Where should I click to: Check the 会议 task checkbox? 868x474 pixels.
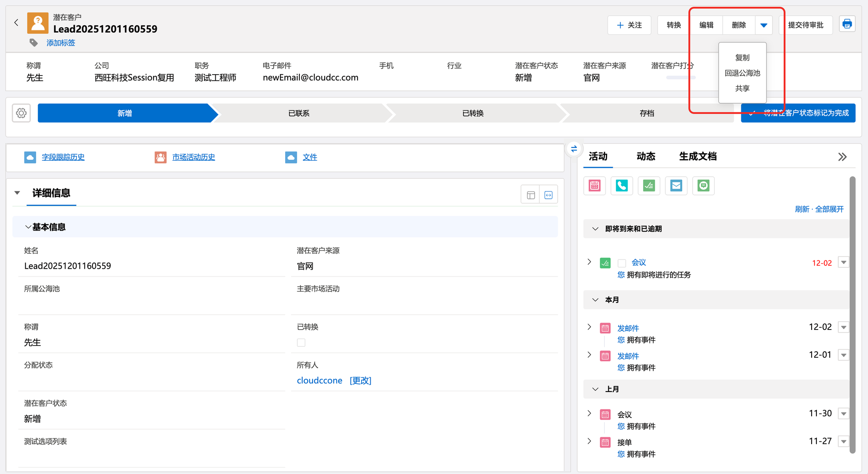[x=622, y=263]
